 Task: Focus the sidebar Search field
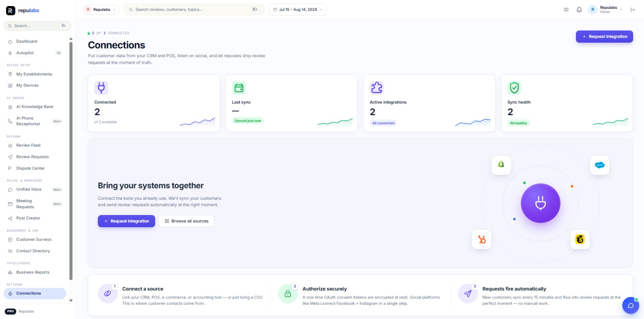(x=37, y=26)
